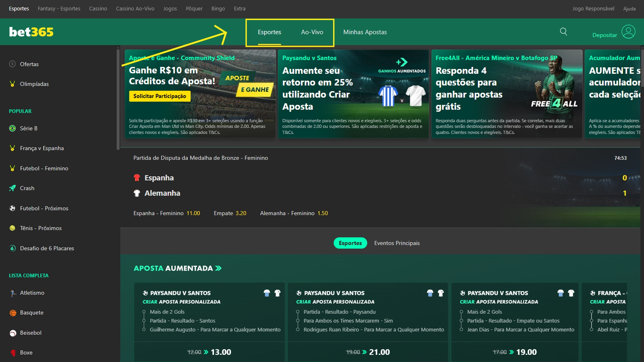
Task: Open the Esportes main header tab
Action: 269,32
